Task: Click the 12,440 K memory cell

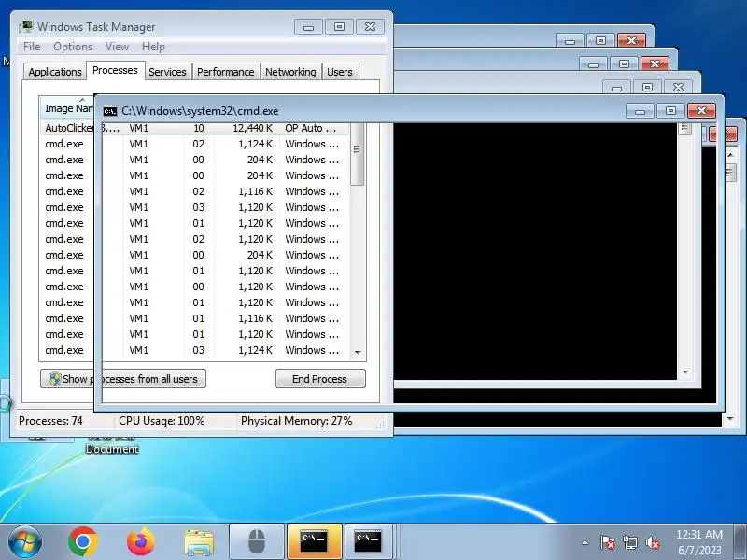Action: coord(252,128)
